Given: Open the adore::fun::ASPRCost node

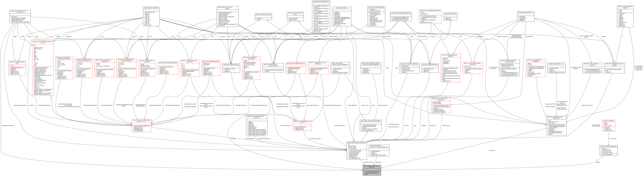Looking at the screenshot, I should point(450,17).
